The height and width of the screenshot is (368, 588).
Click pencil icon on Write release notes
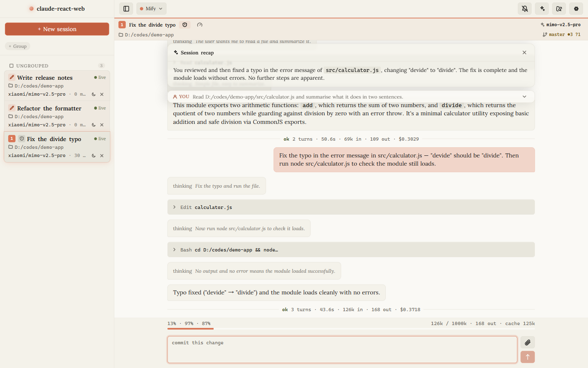coord(12,77)
